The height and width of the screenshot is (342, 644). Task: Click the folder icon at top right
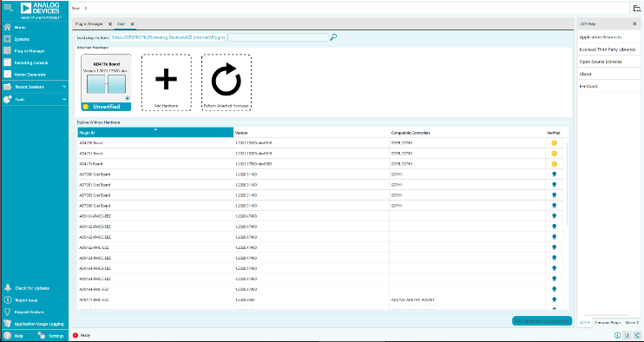coord(636,8)
